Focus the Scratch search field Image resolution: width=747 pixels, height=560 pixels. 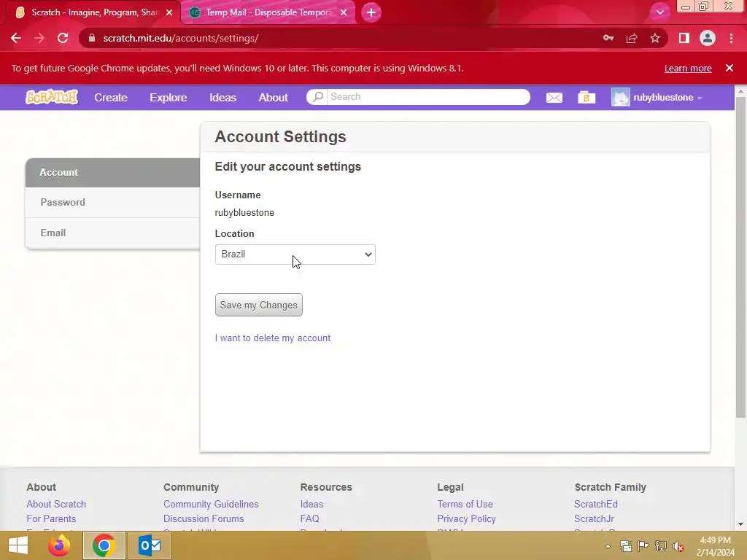coord(429,97)
